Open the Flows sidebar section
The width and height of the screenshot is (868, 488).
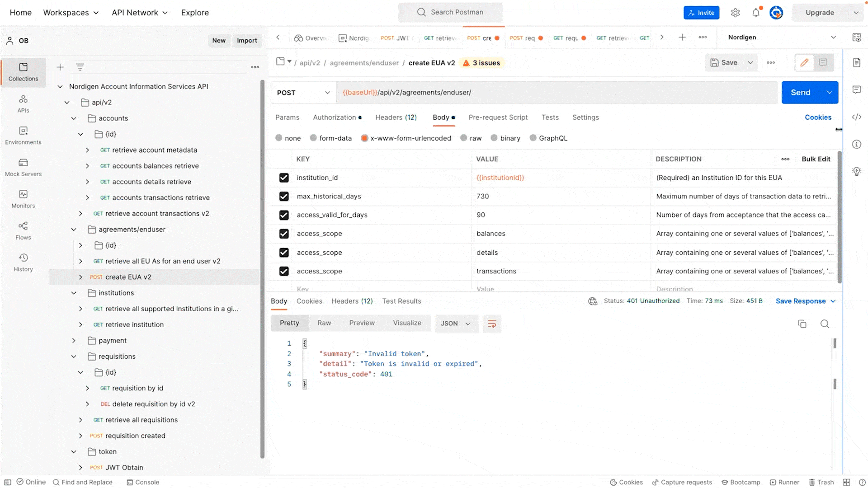click(23, 230)
